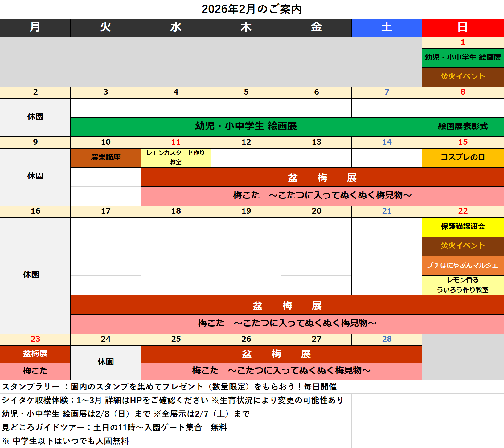Screen dimensions: 504x448
Task: Click the 農業講座 event on February 10
Action: (105, 157)
